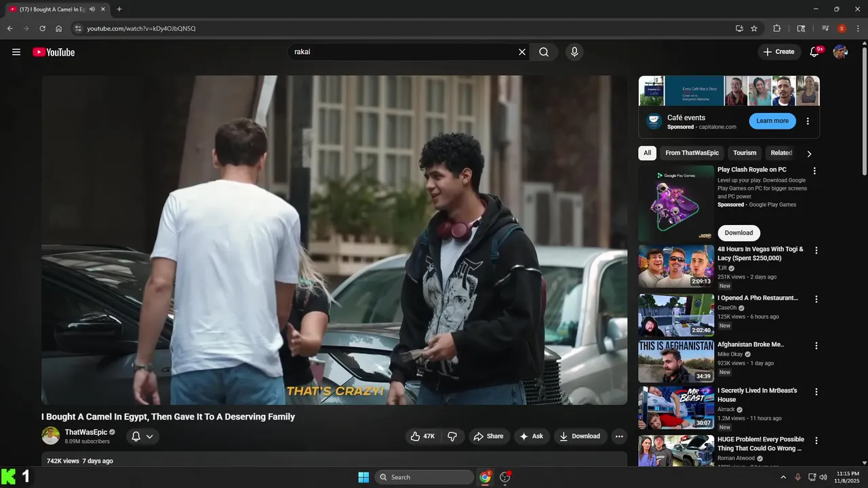The image size is (868, 488).
Task: Open options for the 48 Hours In Vegas video
Action: point(816,250)
